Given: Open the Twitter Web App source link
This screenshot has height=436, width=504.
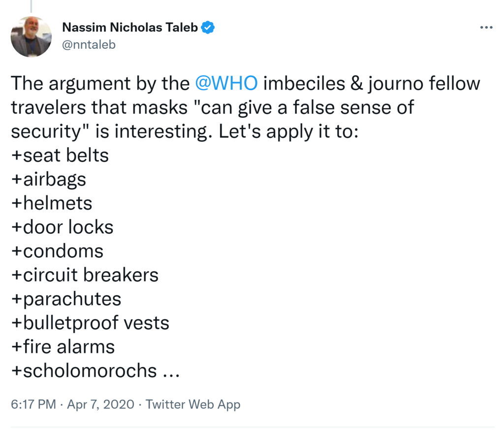Looking at the screenshot, I should pyautogui.click(x=193, y=405).
